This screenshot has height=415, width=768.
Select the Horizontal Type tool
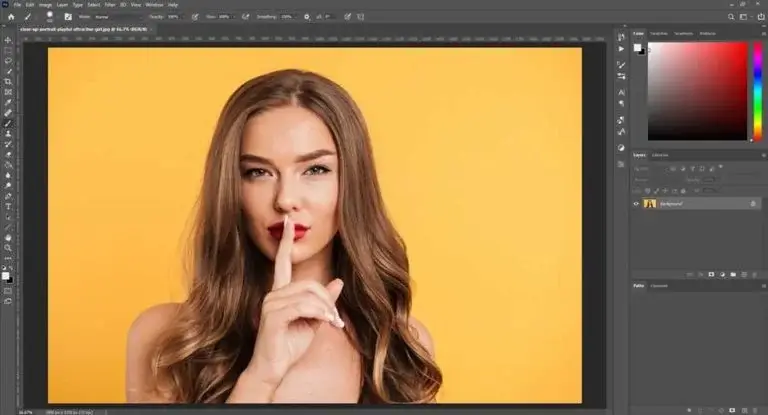[x=8, y=207]
